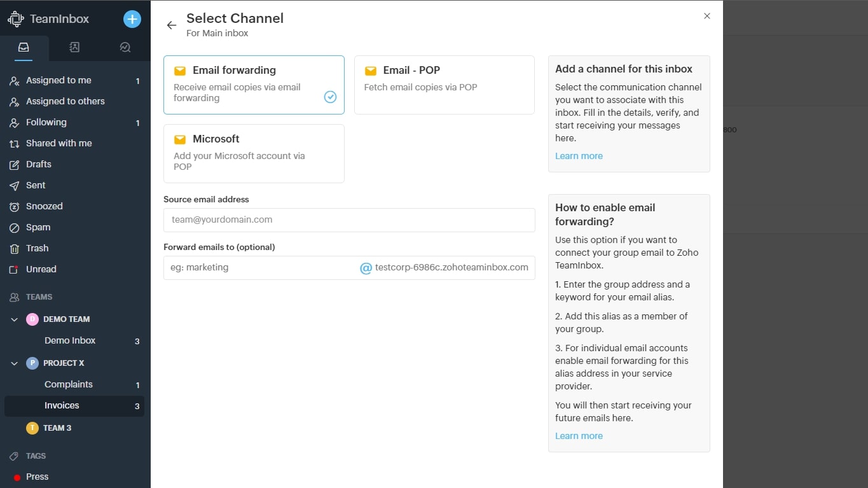Click the Assigned to me count badge
The image size is (868, 488).
[x=137, y=81]
